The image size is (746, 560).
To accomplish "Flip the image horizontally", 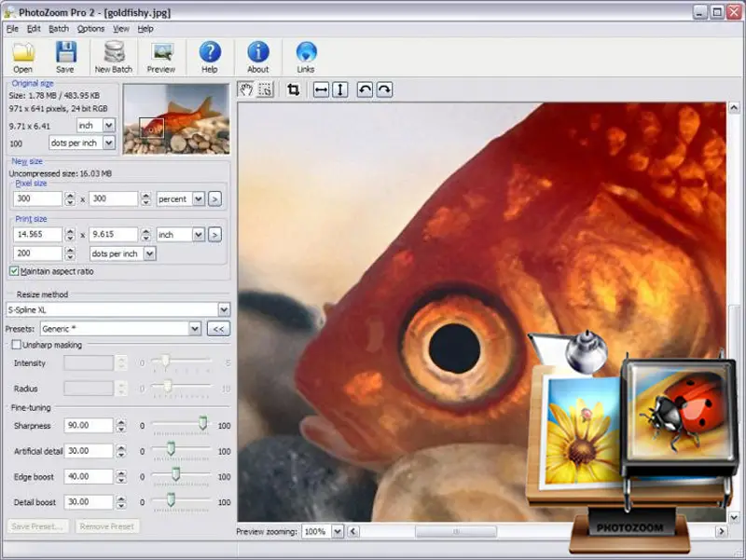I will tap(321, 89).
